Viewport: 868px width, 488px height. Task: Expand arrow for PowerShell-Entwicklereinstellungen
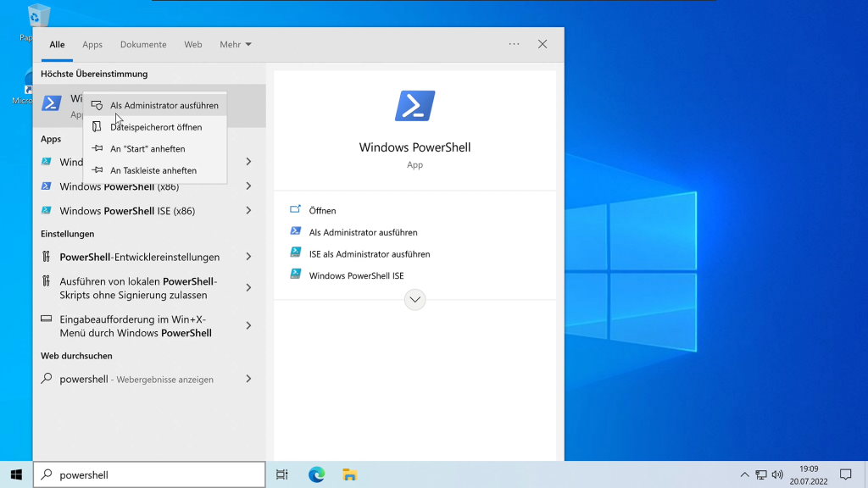coord(248,257)
